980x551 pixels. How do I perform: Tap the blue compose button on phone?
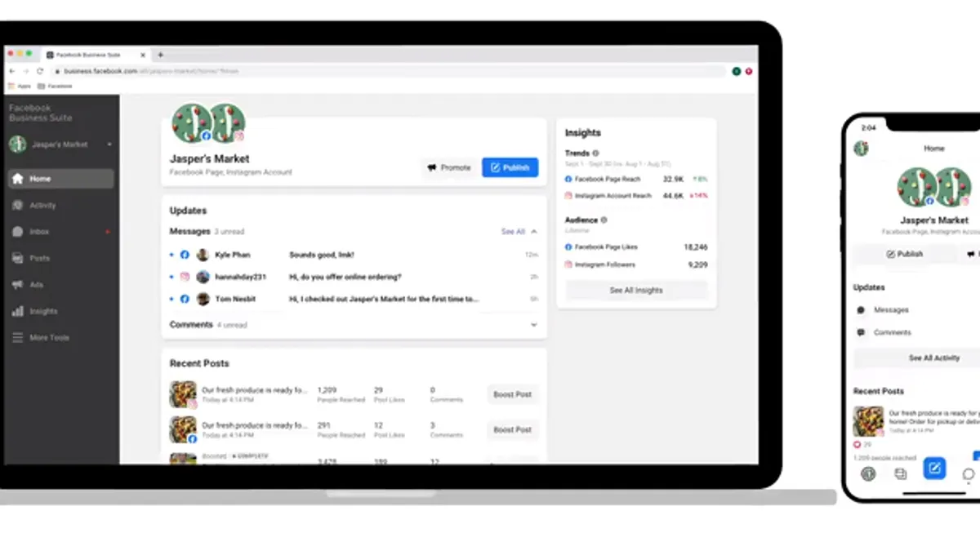[x=934, y=469]
